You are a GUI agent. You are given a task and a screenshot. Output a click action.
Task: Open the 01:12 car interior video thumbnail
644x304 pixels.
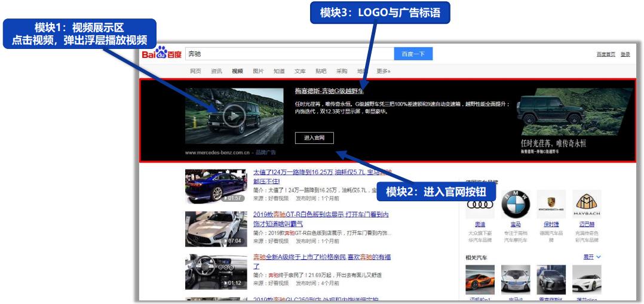[216, 272]
